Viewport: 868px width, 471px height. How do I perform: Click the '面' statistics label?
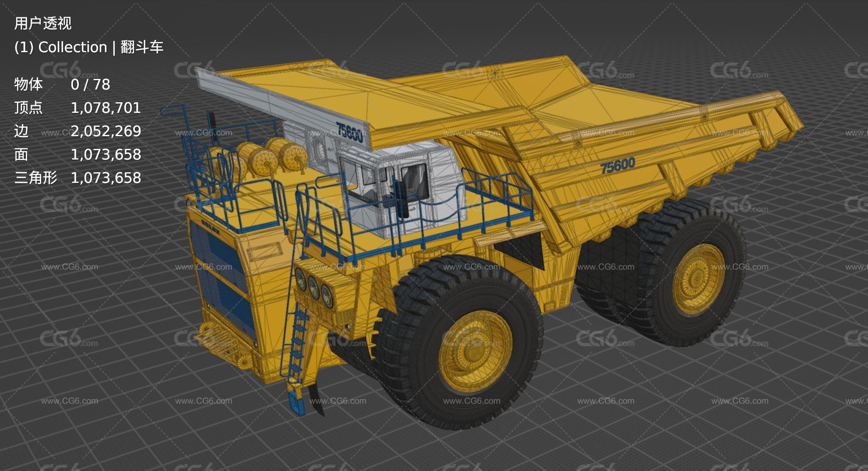[21, 154]
